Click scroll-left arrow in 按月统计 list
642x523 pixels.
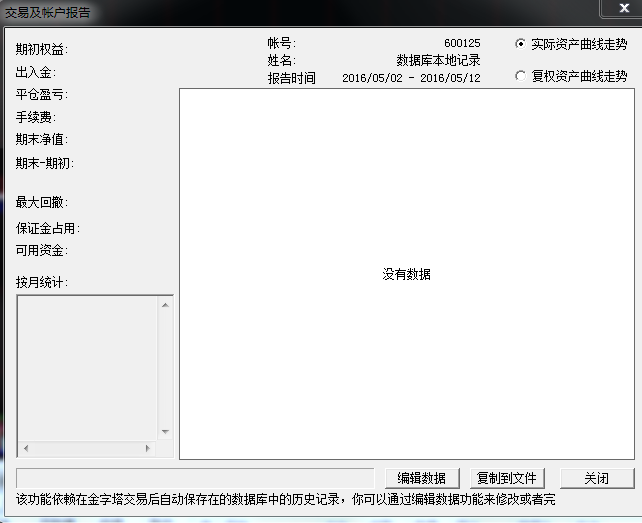pyautogui.click(x=26, y=448)
